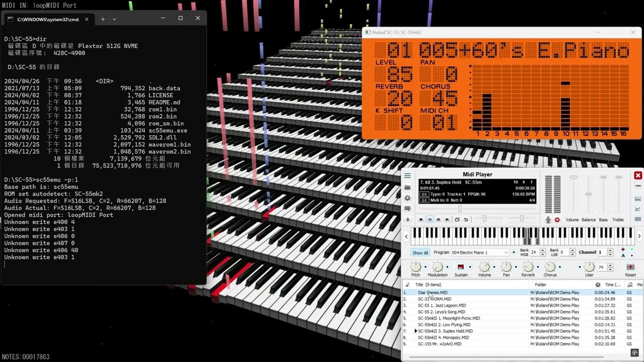Open the Midi Player hamburger menu
Viewport: 644px width, 362px height.
click(x=408, y=175)
